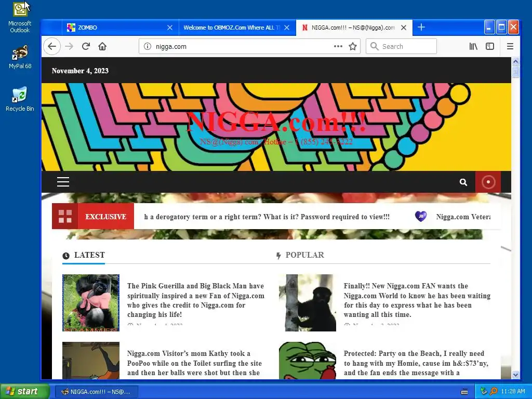532x399 pixels.
Task: Open the browser hamburger application menu
Action: tap(510, 46)
